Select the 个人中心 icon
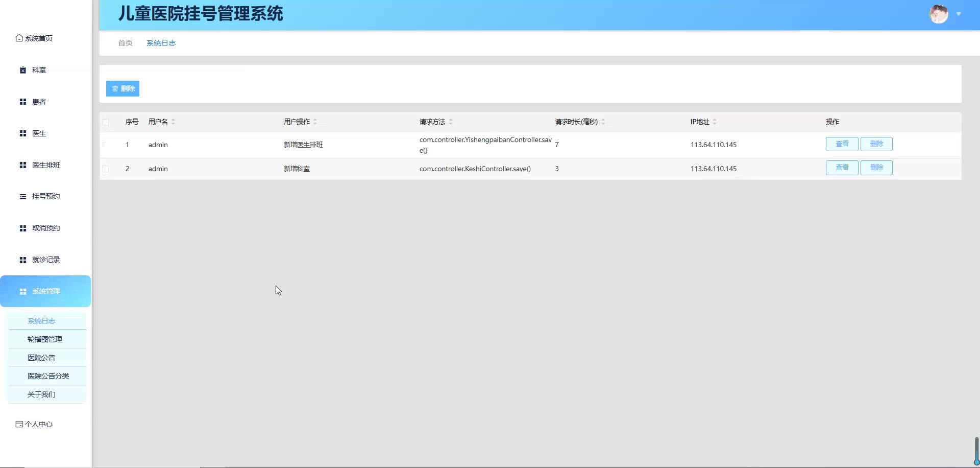Screen dimensions: 980x468 (19, 424)
